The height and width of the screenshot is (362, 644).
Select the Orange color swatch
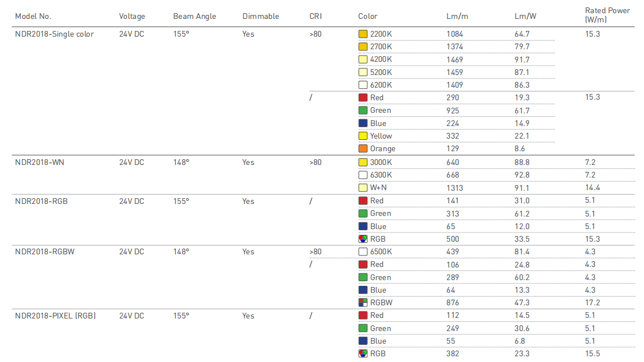point(363,148)
